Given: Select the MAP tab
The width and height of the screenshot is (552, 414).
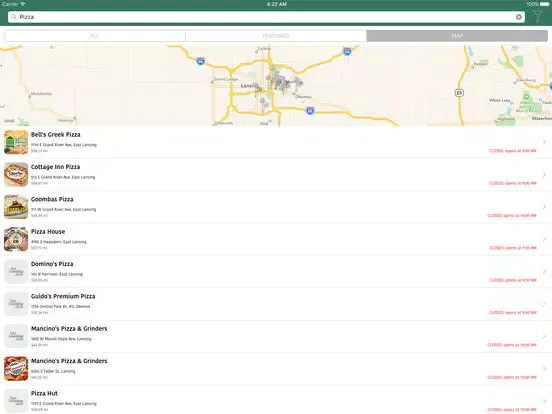Looking at the screenshot, I should point(457,36).
